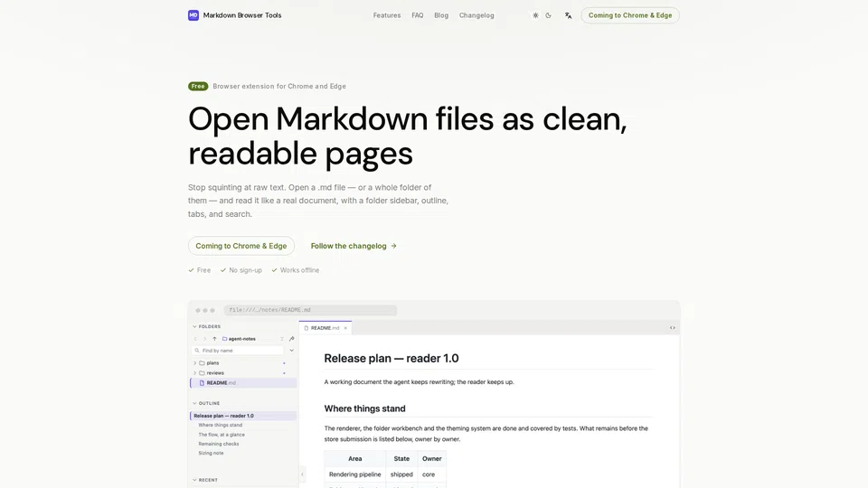Toggle source view code icon

[x=673, y=327]
